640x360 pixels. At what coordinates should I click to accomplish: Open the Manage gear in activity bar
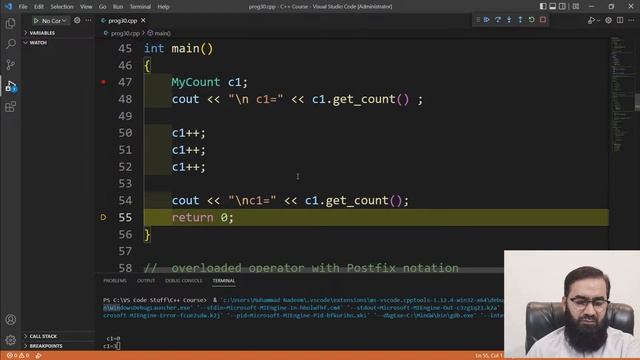tap(11, 340)
